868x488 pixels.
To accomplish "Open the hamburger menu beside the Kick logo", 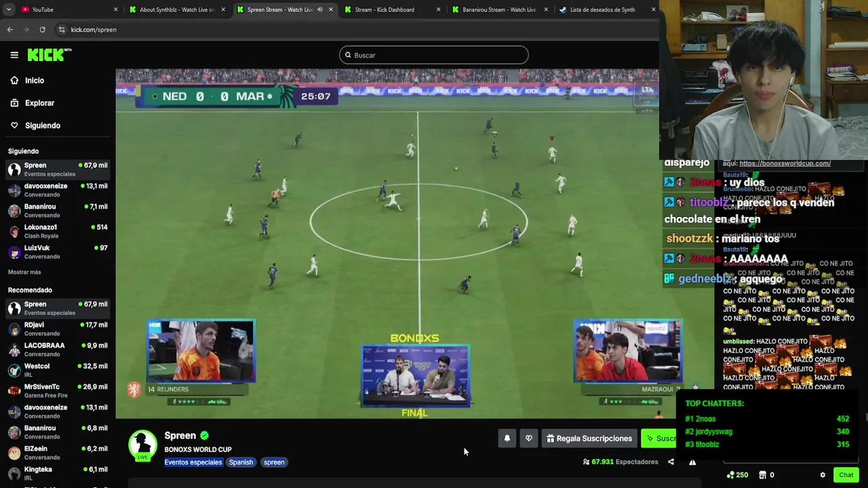I will coord(14,55).
